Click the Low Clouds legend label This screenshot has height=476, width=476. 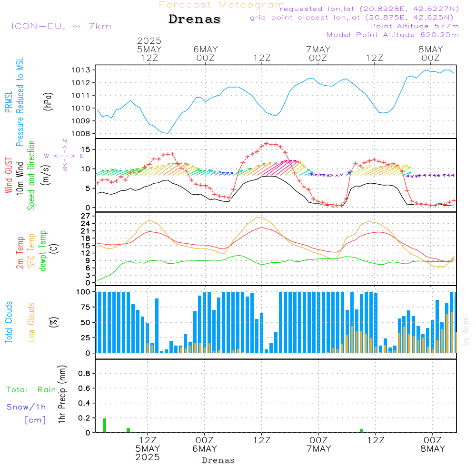click(31, 322)
